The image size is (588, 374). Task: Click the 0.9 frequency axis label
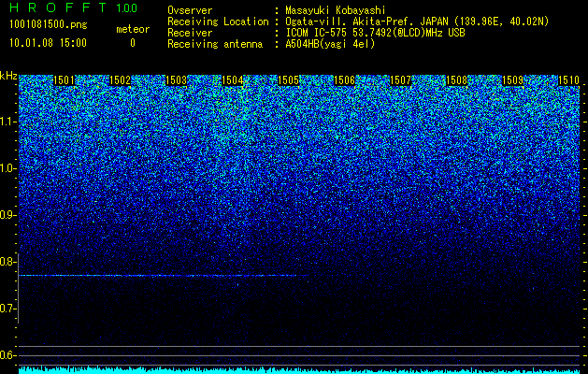(x=7, y=215)
